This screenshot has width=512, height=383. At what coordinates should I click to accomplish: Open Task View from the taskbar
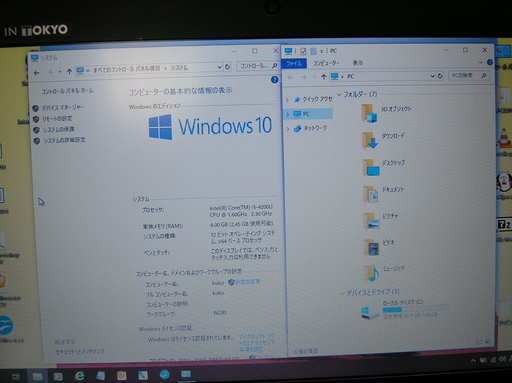(x=16, y=377)
